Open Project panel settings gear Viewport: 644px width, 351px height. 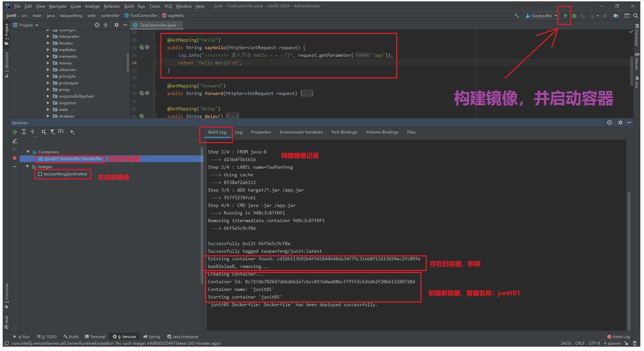[117, 25]
